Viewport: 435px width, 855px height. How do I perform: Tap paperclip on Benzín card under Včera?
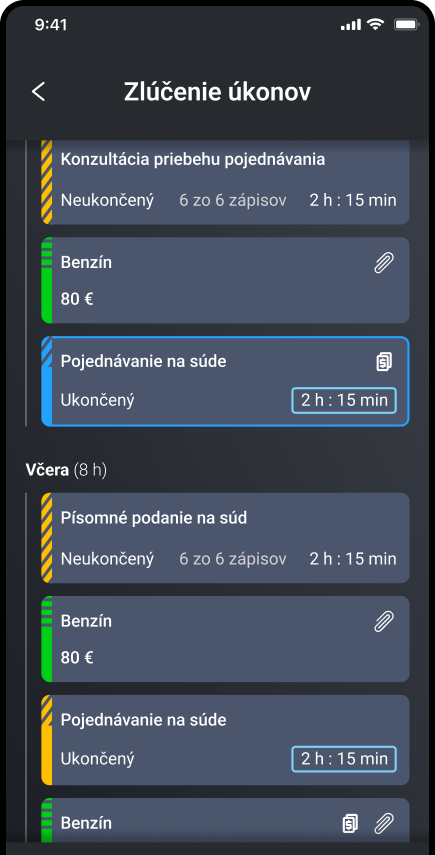point(384,621)
